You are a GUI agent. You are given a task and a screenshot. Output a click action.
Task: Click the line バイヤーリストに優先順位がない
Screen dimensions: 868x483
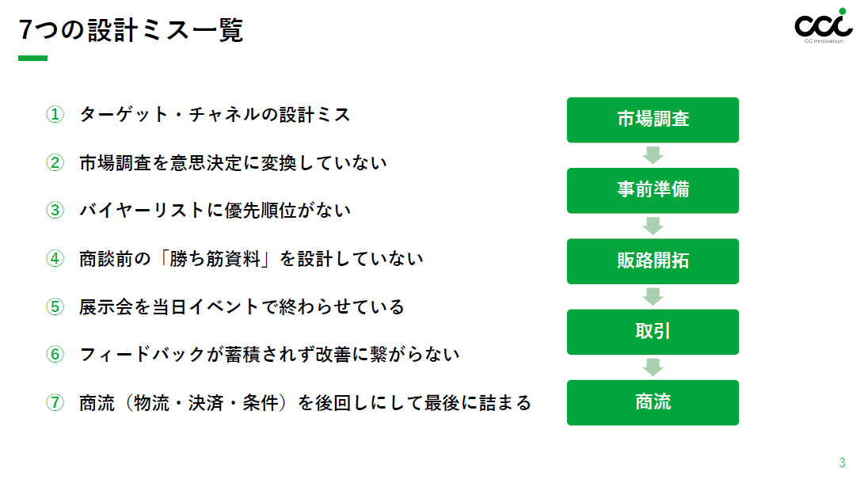(x=215, y=211)
